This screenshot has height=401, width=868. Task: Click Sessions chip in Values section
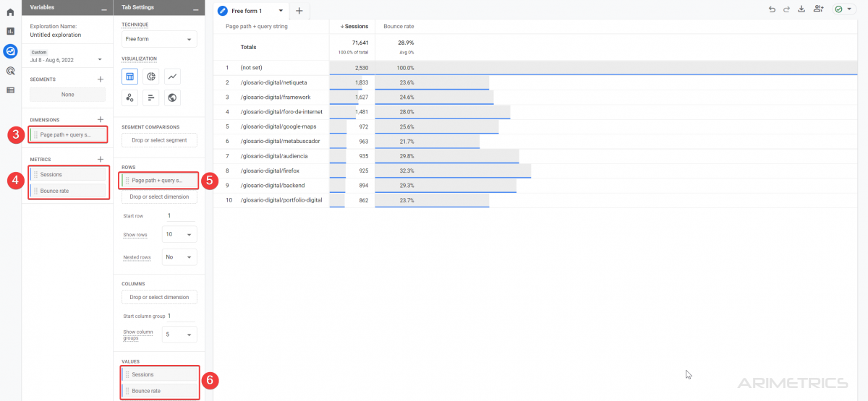(x=159, y=374)
